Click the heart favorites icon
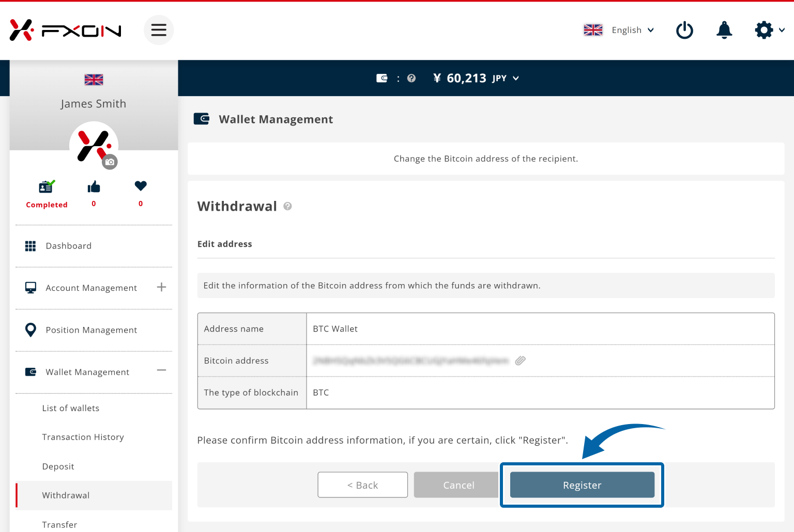 tap(141, 185)
